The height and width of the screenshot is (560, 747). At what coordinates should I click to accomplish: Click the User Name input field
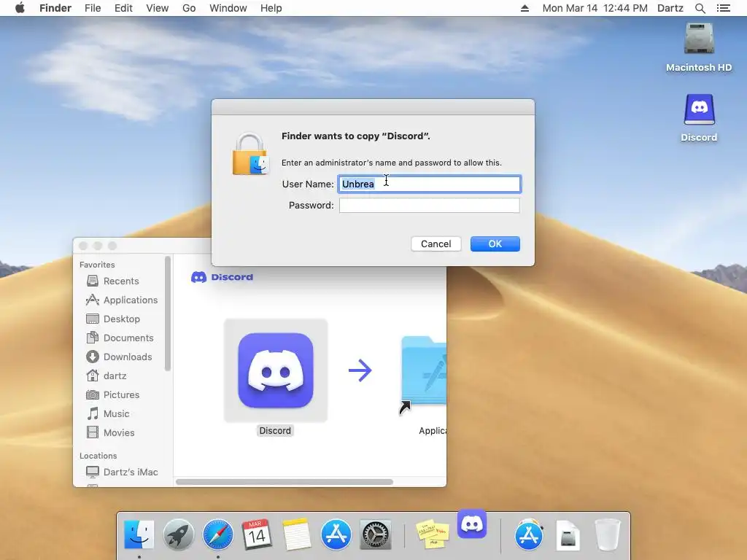[x=429, y=184]
